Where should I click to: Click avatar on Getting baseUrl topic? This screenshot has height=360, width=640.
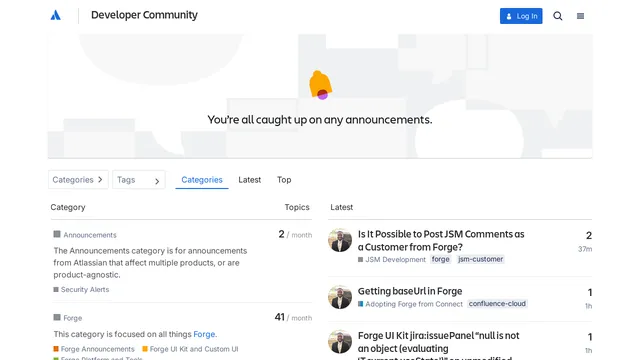(340, 297)
